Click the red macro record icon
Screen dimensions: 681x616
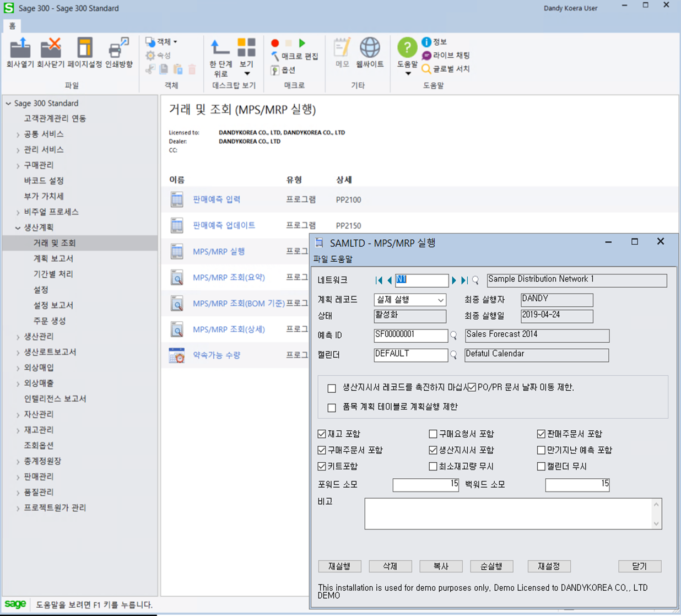[x=275, y=43]
